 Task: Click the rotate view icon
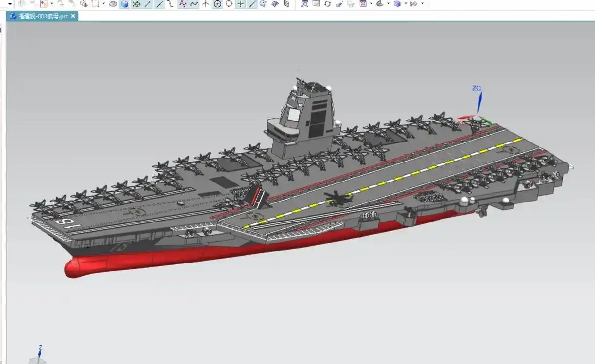328,4
